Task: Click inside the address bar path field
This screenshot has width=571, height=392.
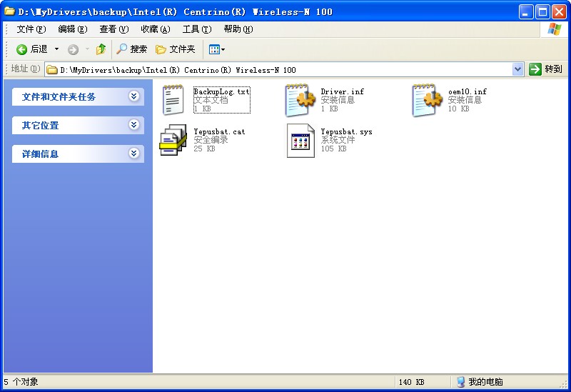Action: [284, 70]
